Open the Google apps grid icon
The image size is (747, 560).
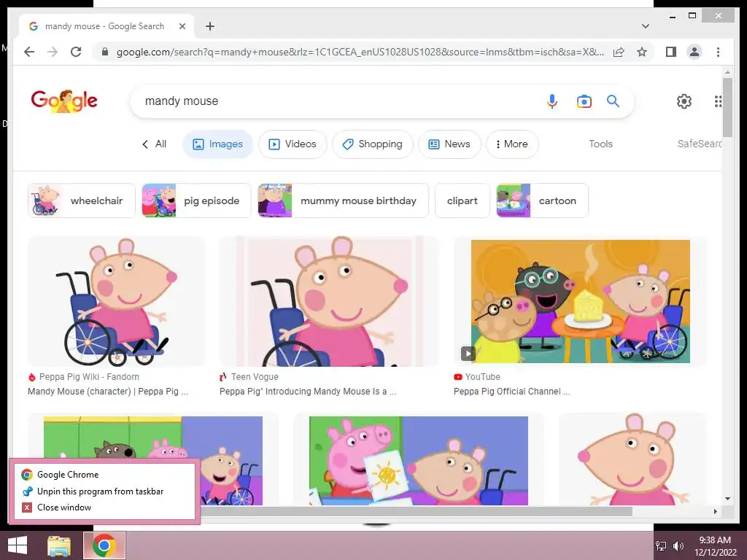(x=718, y=101)
